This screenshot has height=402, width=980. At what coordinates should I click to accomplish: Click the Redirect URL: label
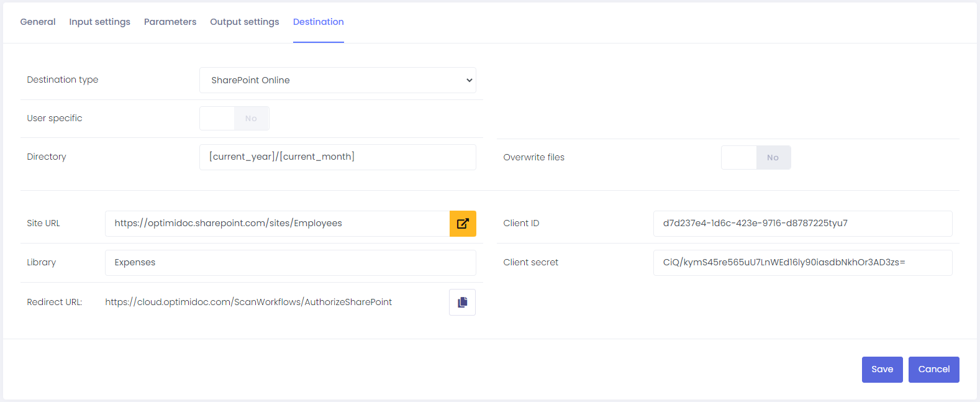pos(55,302)
